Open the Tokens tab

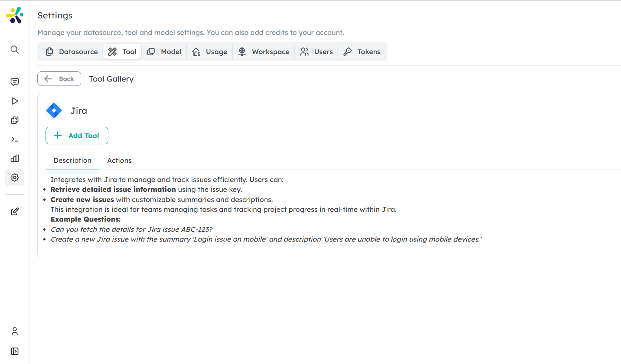(x=362, y=52)
